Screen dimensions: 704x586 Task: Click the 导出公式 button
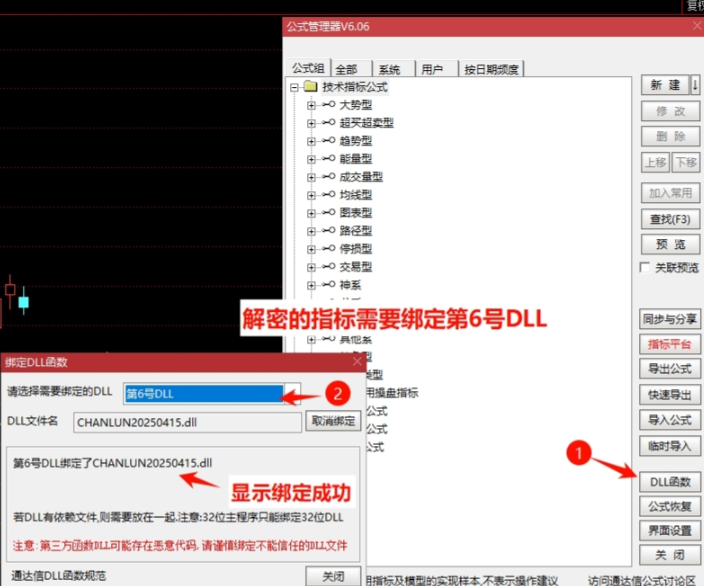point(670,369)
